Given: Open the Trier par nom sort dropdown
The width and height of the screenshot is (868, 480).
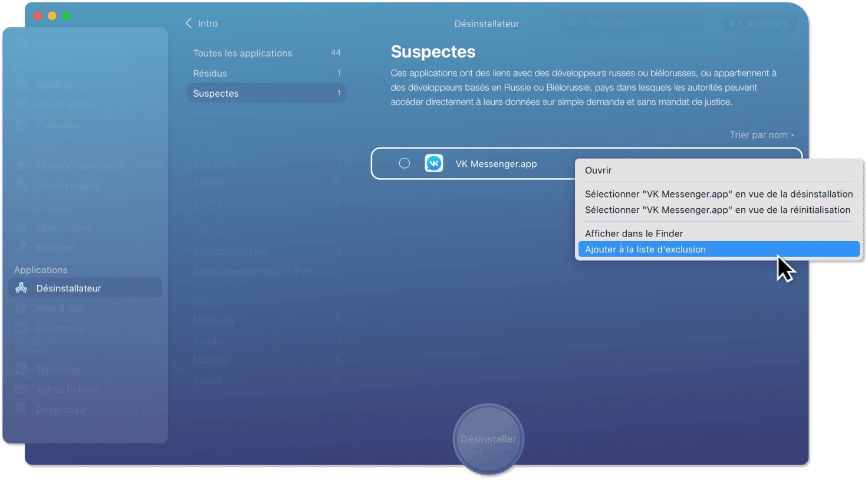Looking at the screenshot, I should tap(762, 135).
